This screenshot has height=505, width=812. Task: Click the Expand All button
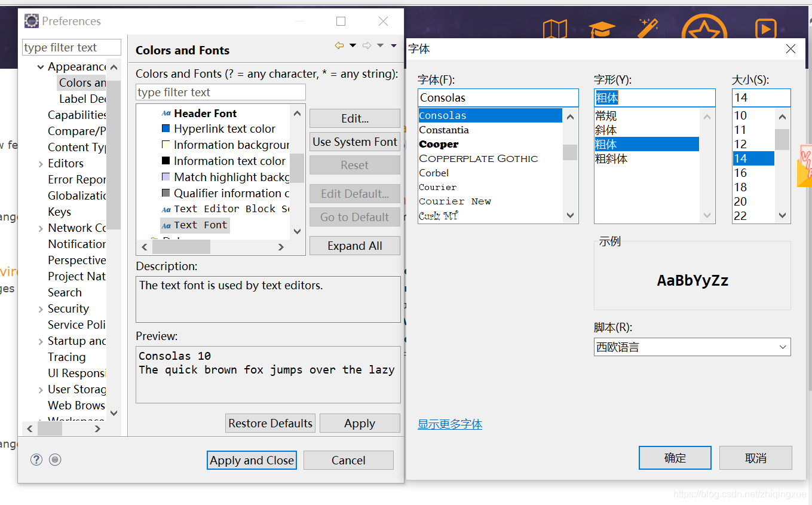(x=355, y=246)
